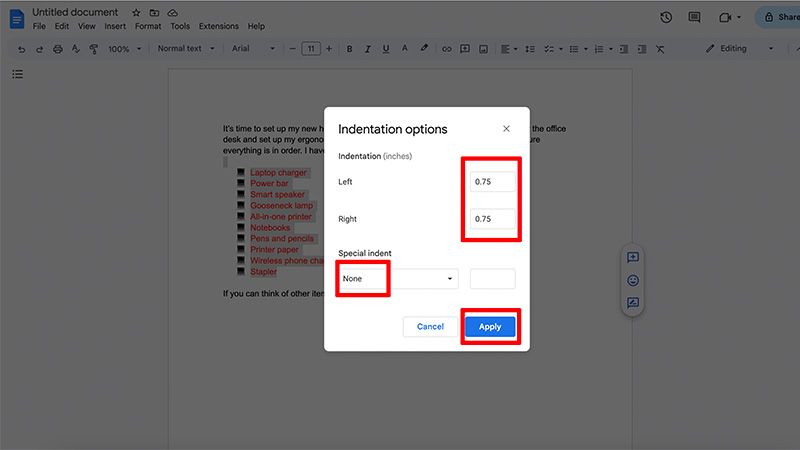Decrease font size with minus button

292,49
